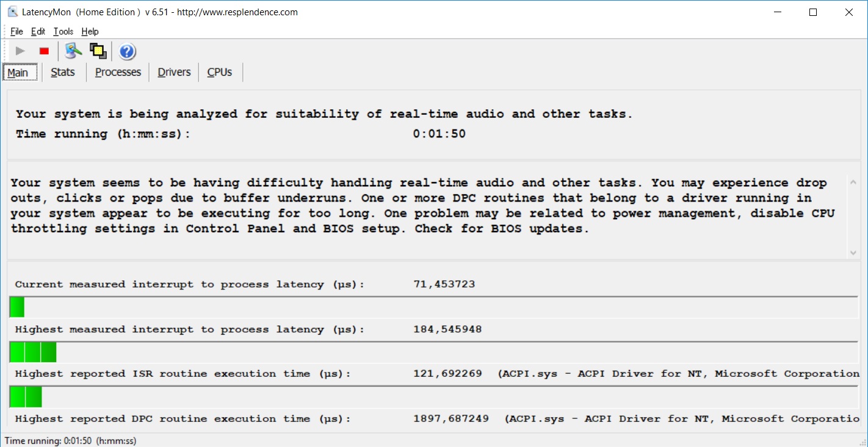Open the File menu
Image resolution: width=868 pixels, height=447 pixels.
pos(16,32)
